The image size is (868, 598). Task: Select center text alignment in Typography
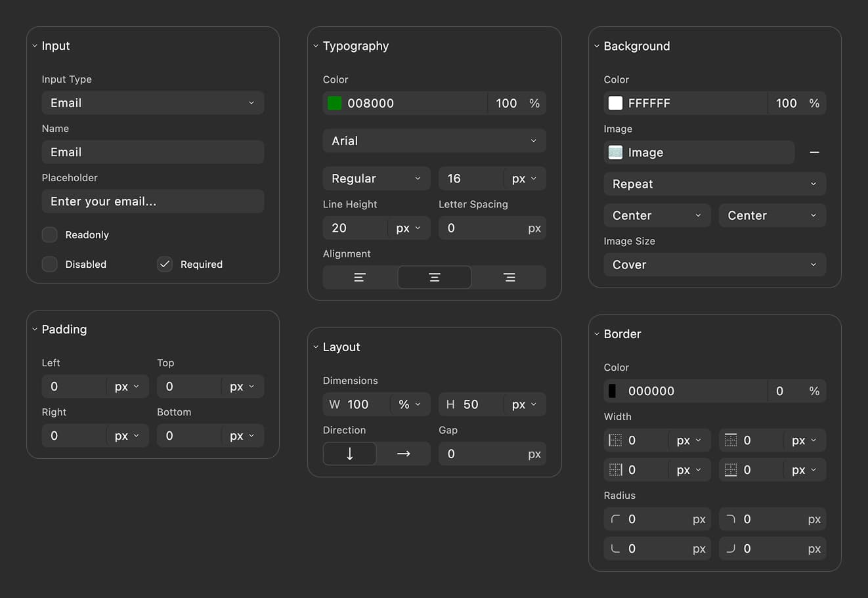tap(434, 277)
